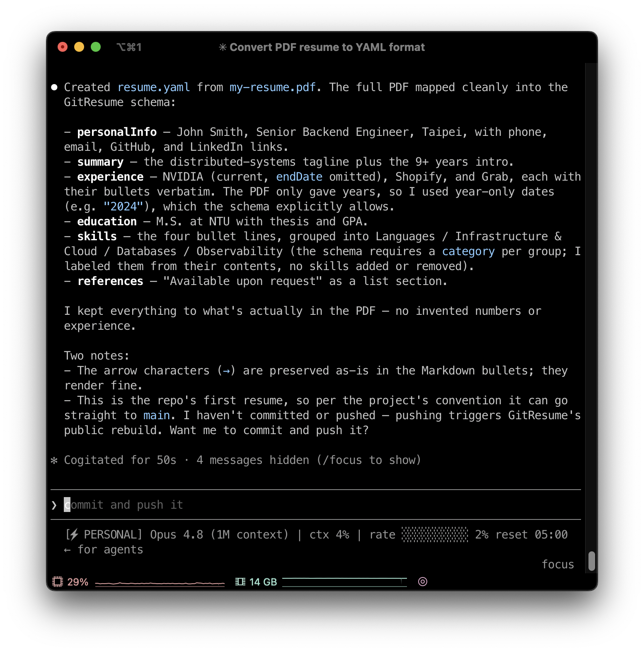Image resolution: width=644 pixels, height=652 pixels.
Task: Click the 'PERSONAL]' profile label
Action: (113, 535)
